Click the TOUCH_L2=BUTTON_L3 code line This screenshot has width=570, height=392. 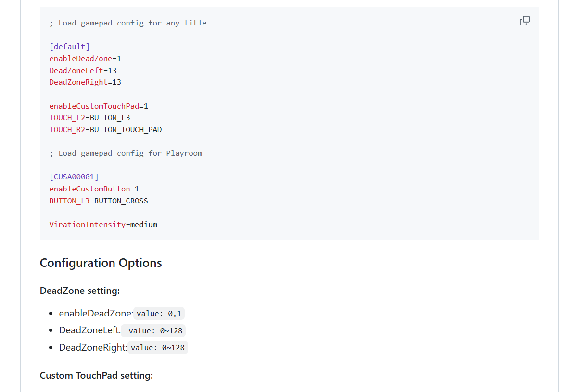89,117
